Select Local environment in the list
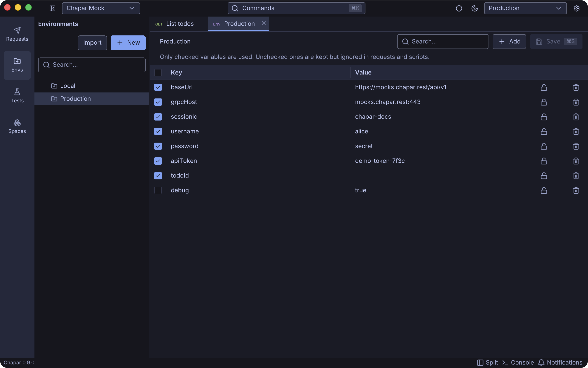 pyautogui.click(x=92, y=86)
